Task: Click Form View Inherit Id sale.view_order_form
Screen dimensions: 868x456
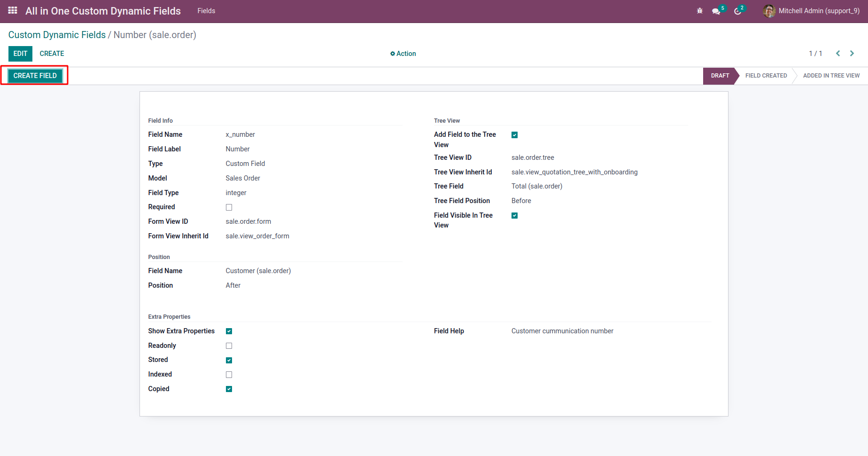Action: coord(257,236)
